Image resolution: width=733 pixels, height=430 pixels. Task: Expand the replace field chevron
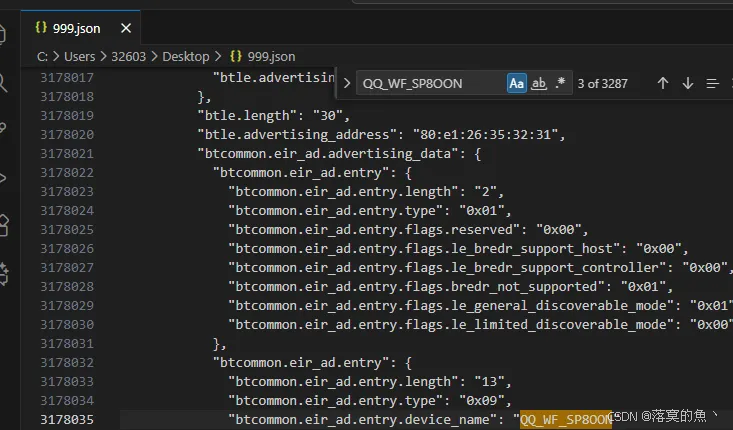tap(347, 83)
